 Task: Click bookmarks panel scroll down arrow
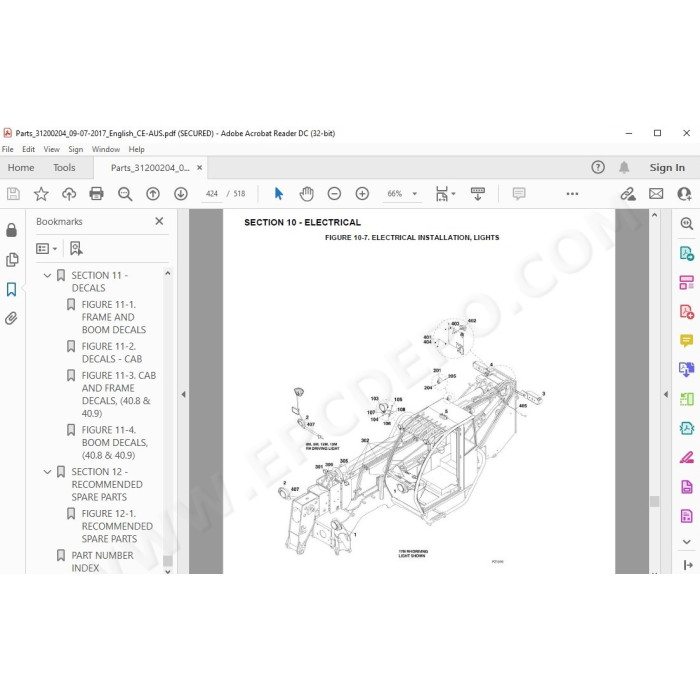tap(168, 571)
